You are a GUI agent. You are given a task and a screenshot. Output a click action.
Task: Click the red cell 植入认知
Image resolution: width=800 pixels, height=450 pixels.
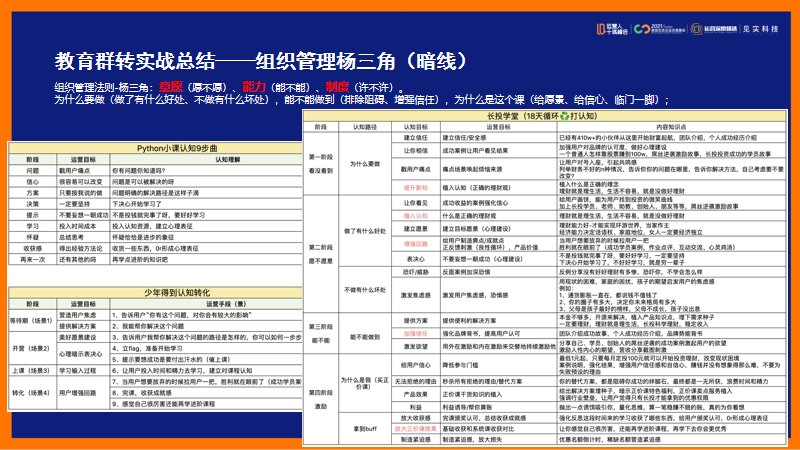(x=416, y=216)
